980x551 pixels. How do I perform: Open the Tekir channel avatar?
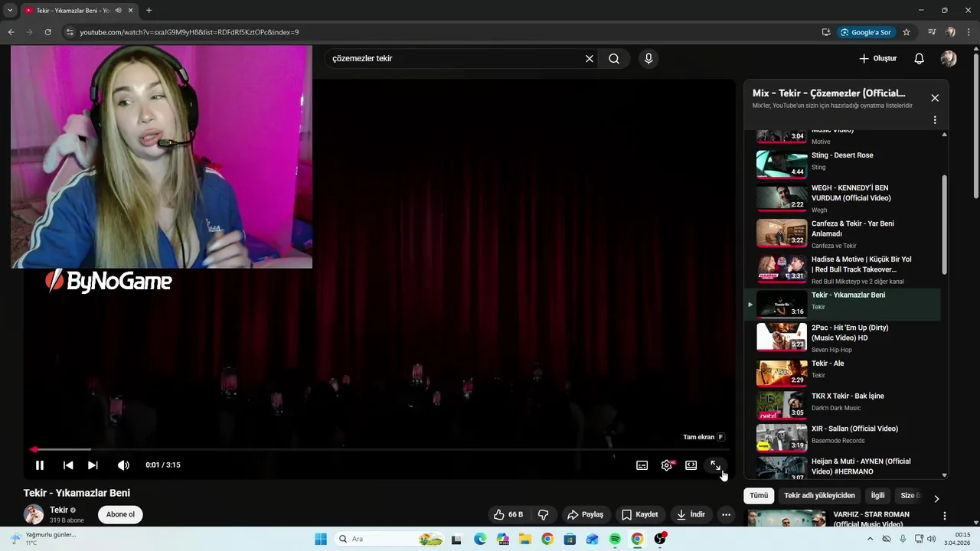coord(34,514)
